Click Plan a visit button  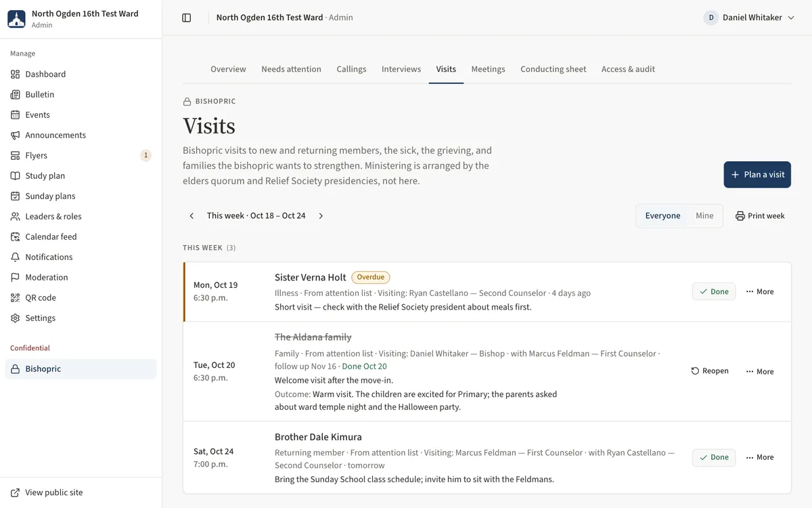coord(757,174)
